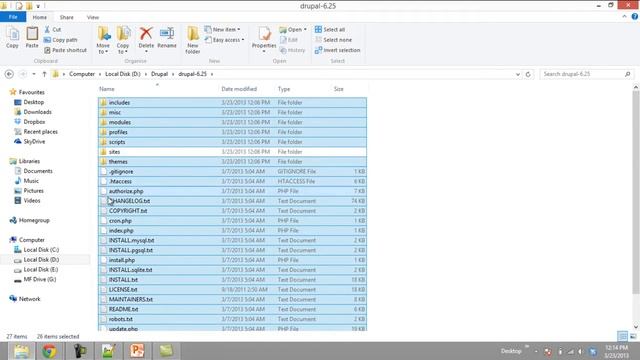Select the robots.txt file

pyautogui.click(x=232, y=319)
